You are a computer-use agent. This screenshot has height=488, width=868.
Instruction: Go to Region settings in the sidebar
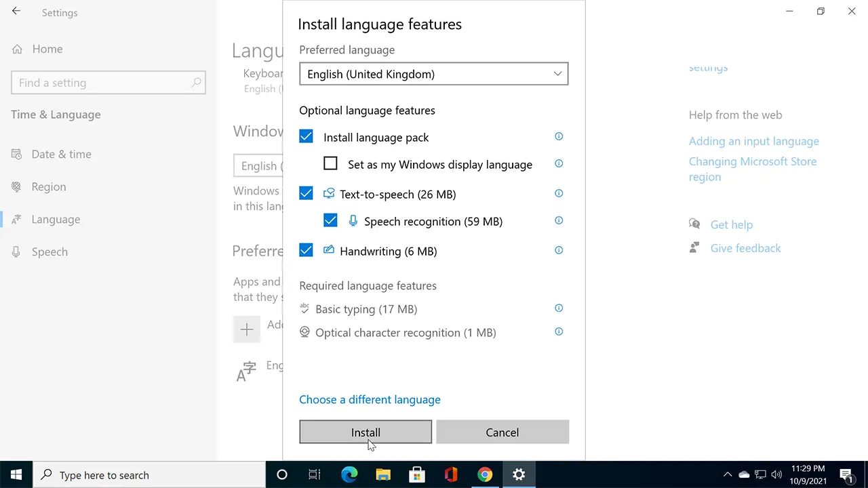click(48, 186)
